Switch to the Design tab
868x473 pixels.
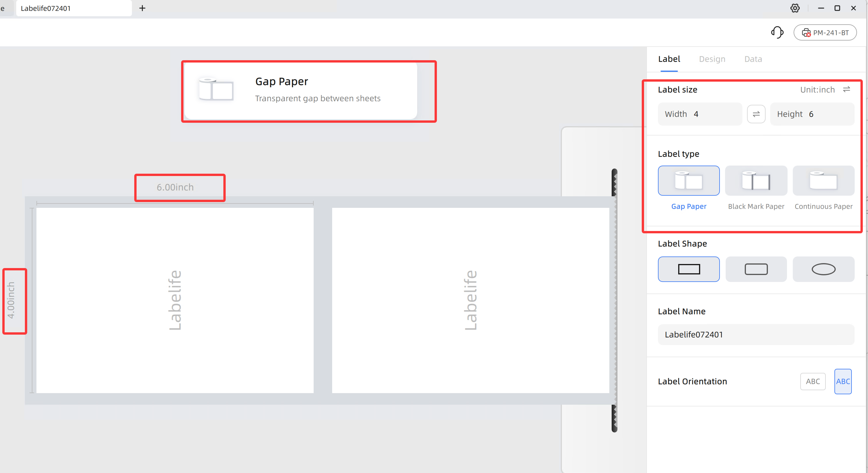coord(712,59)
